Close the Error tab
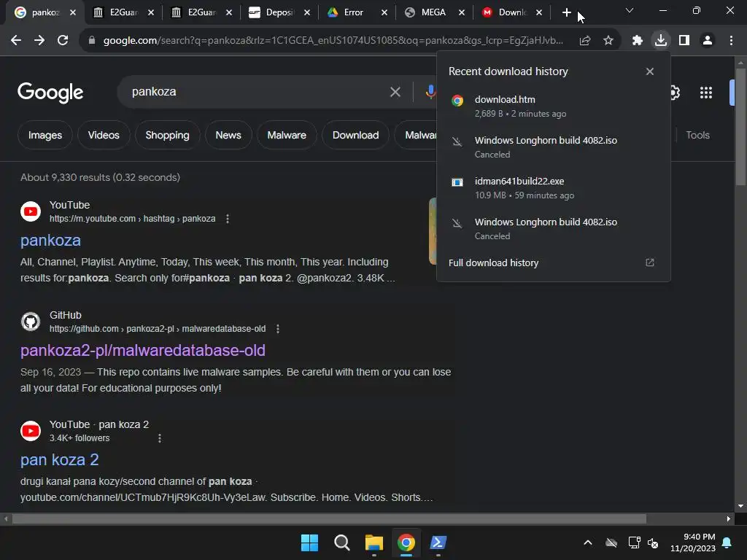The height and width of the screenshot is (560, 747). tap(384, 12)
